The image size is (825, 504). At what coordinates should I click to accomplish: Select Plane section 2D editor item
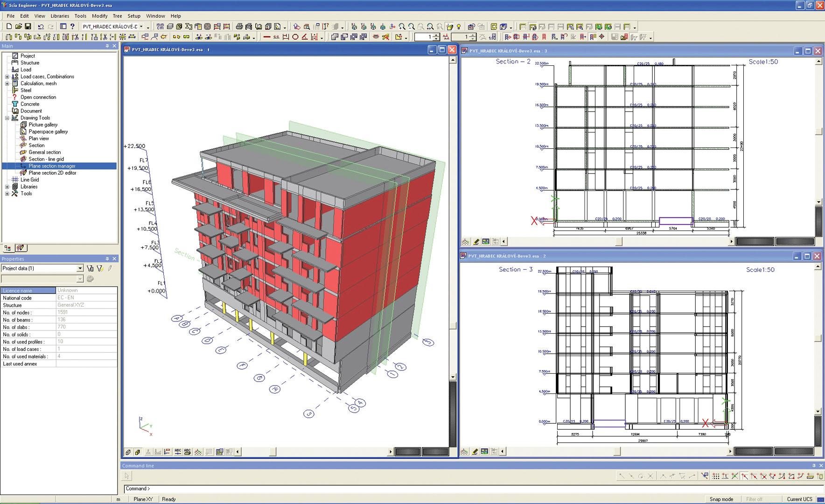coord(52,173)
